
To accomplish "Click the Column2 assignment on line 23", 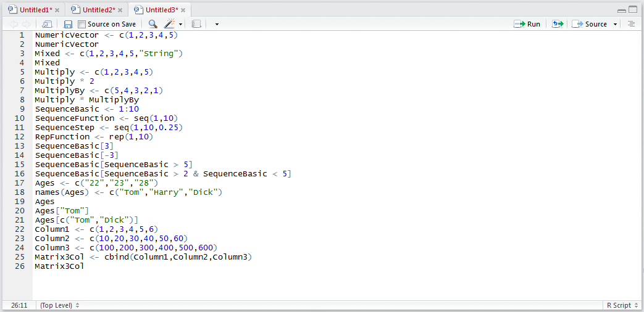I will click(111, 238).
